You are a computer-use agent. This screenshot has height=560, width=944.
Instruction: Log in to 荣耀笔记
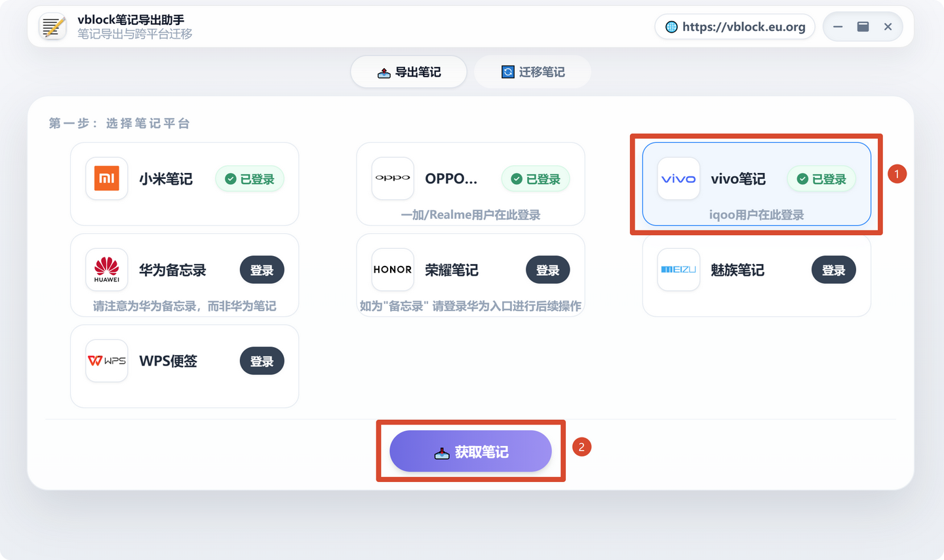click(x=548, y=270)
